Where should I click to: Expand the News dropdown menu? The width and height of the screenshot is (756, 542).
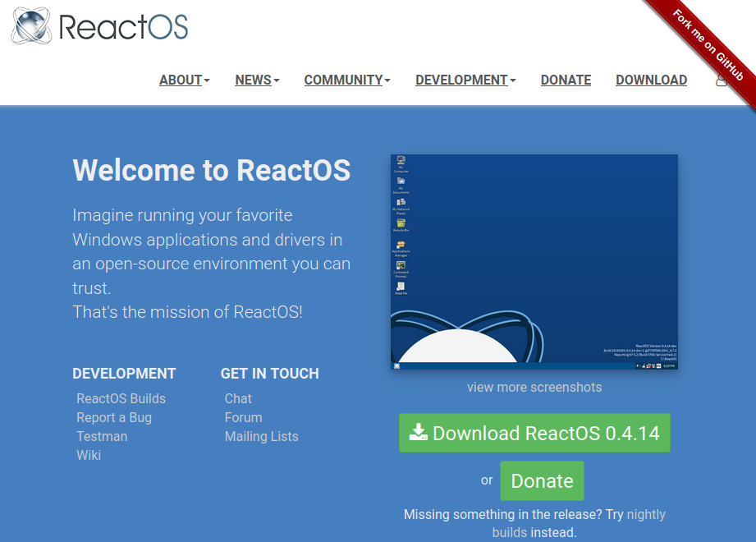(257, 80)
